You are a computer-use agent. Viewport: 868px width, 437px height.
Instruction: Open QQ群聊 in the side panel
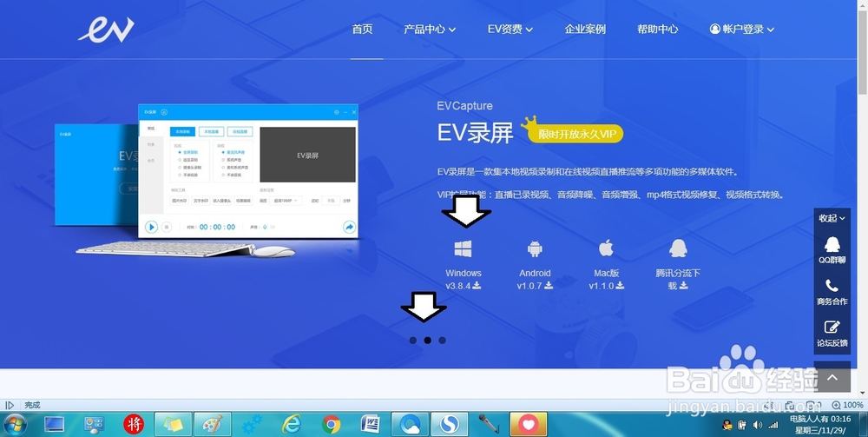[832, 250]
